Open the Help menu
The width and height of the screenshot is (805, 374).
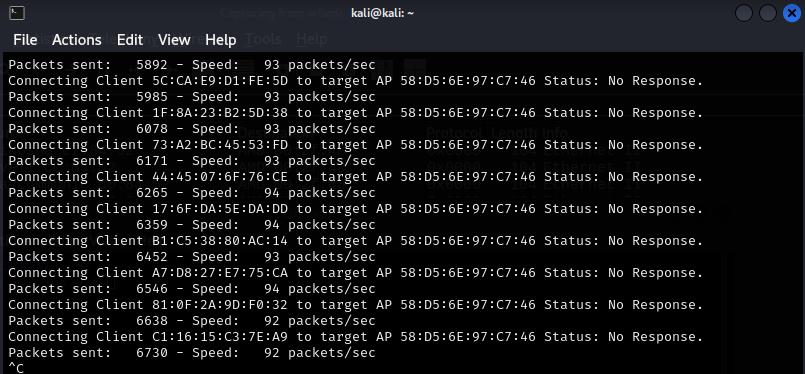pyautogui.click(x=221, y=40)
